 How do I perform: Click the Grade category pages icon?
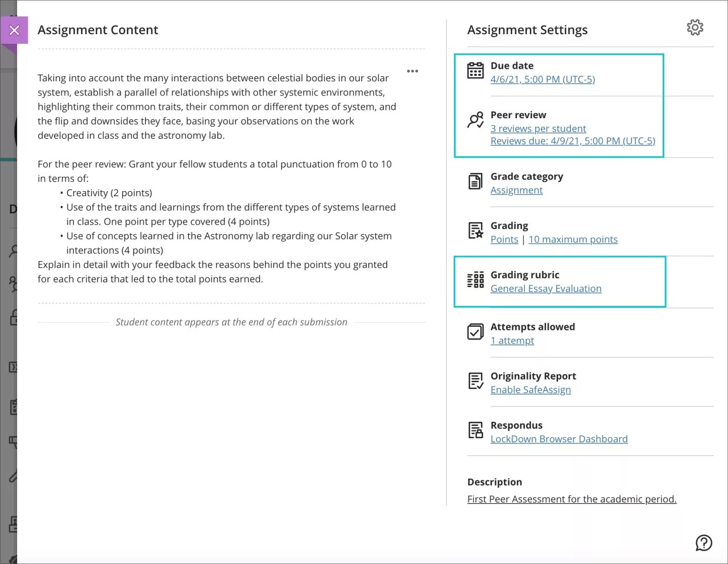click(x=475, y=181)
